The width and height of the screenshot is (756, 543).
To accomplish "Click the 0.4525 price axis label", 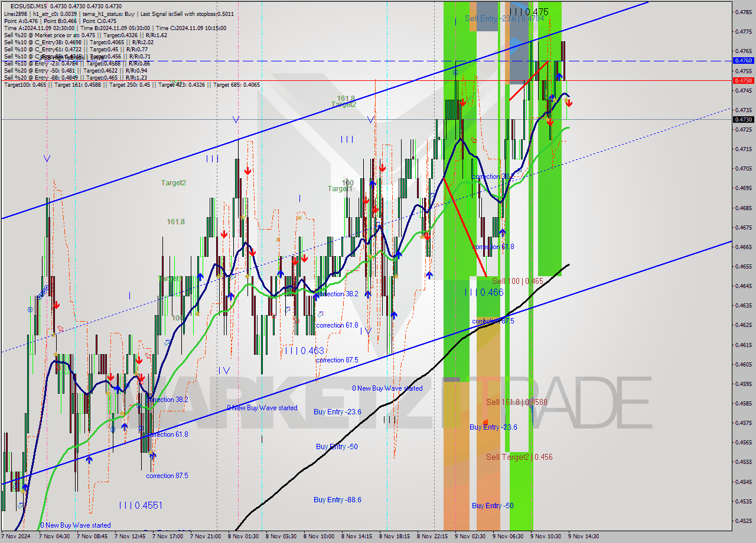I will [x=743, y=521].
